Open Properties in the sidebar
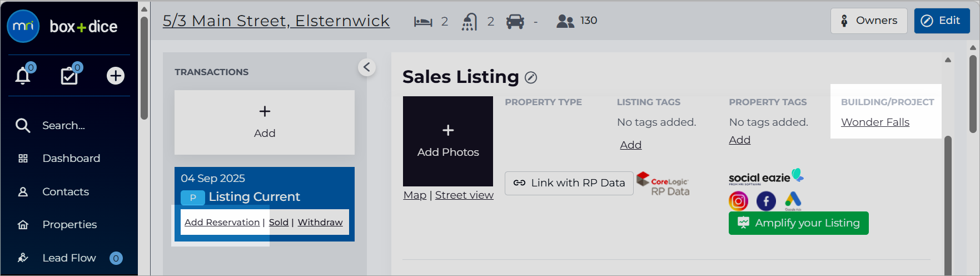 [69, 224]
